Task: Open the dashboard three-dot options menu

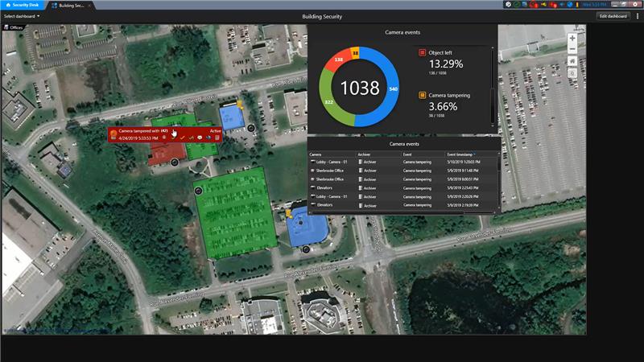Action: click(x=638, y=16)
